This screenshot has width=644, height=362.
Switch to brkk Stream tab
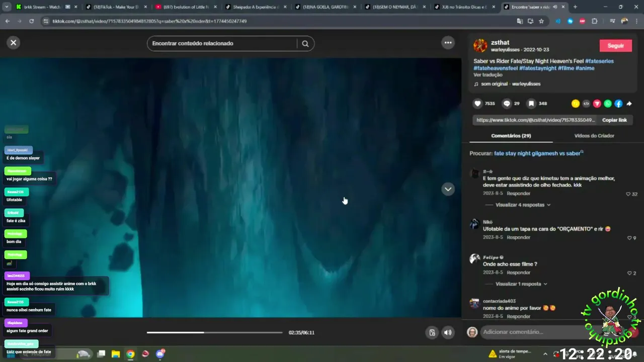43,7
